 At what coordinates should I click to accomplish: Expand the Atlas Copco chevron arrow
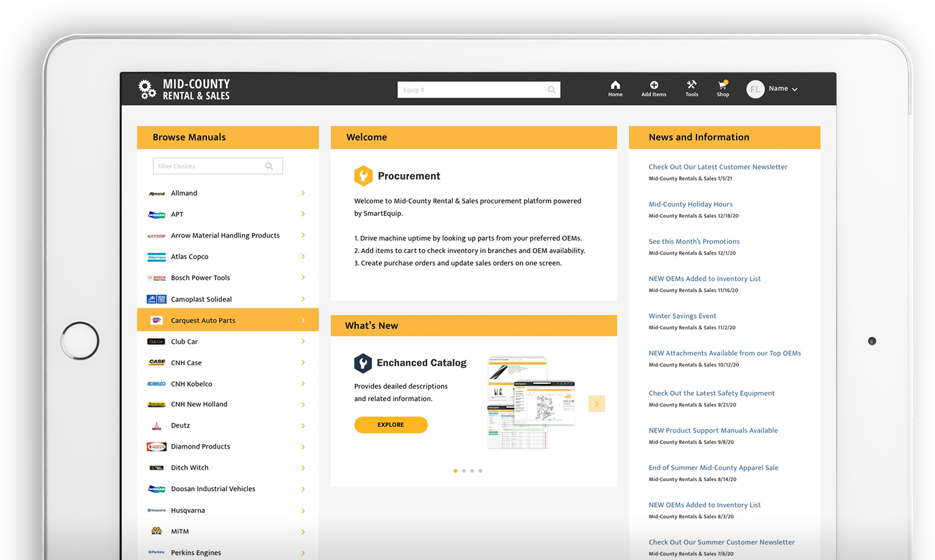coord(303,256)
